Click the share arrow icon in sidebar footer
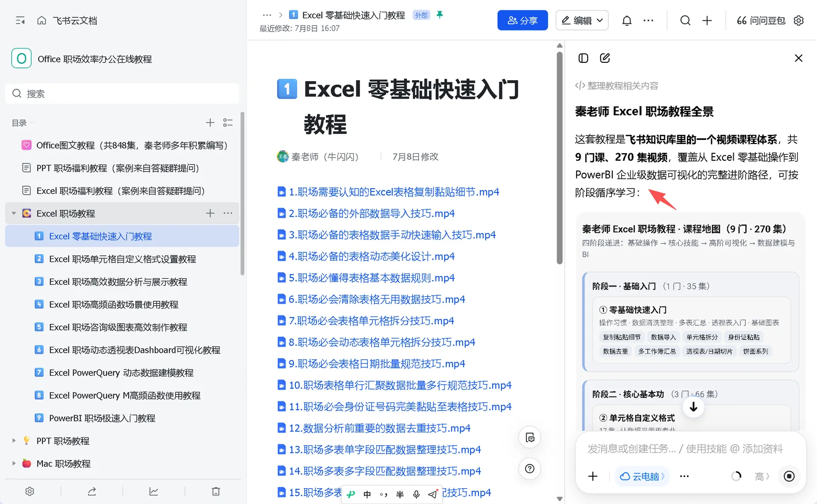 pyautogui.click(x=92, y=491)
